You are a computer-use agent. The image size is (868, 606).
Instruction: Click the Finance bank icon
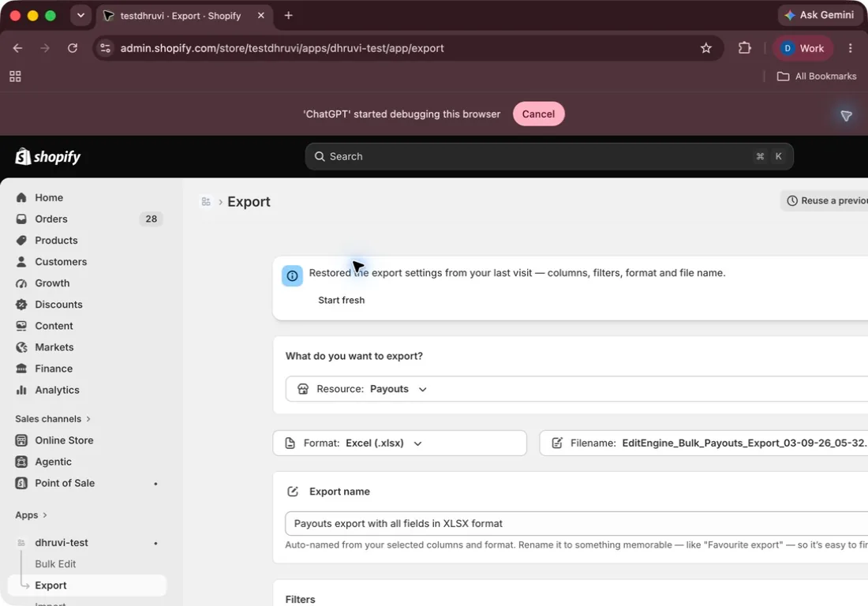click(x=21, y=368)
